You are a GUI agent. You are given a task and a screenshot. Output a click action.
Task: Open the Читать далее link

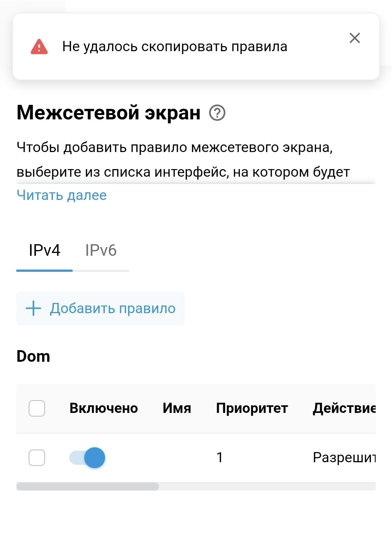62,195
